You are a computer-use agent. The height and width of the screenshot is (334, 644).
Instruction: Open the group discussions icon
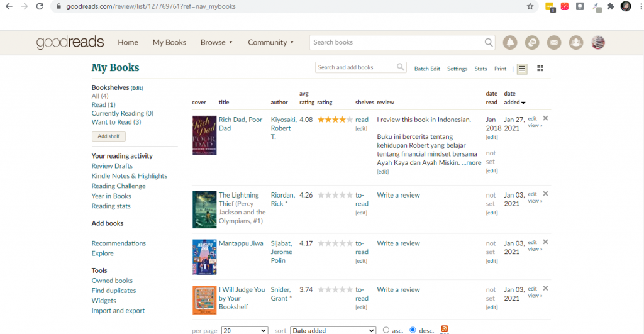(532, 42)
